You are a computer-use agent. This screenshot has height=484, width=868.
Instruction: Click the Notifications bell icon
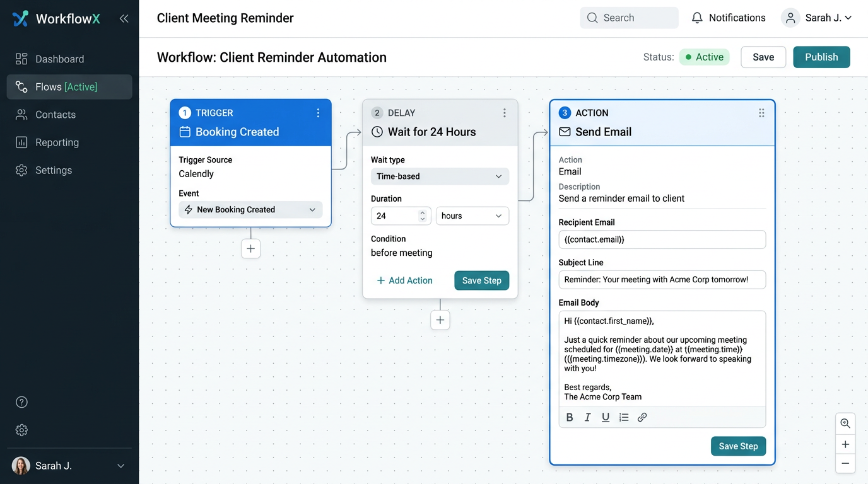697,18
